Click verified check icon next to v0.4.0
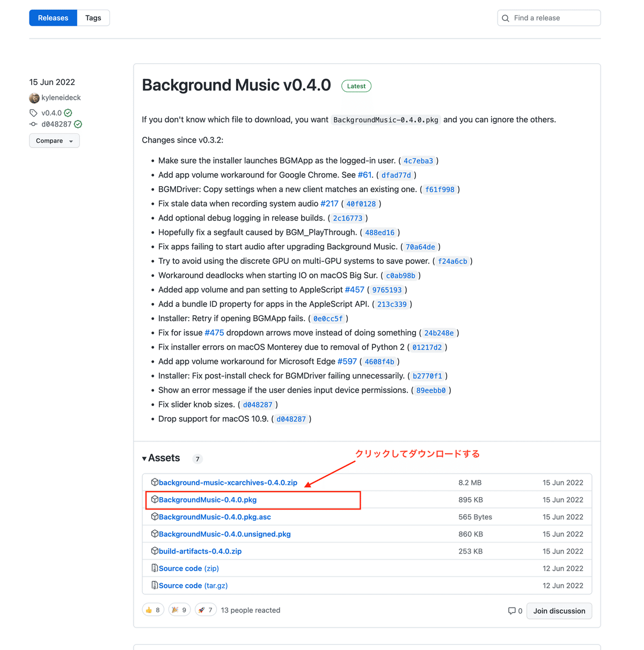 click(x=68, y=113)
